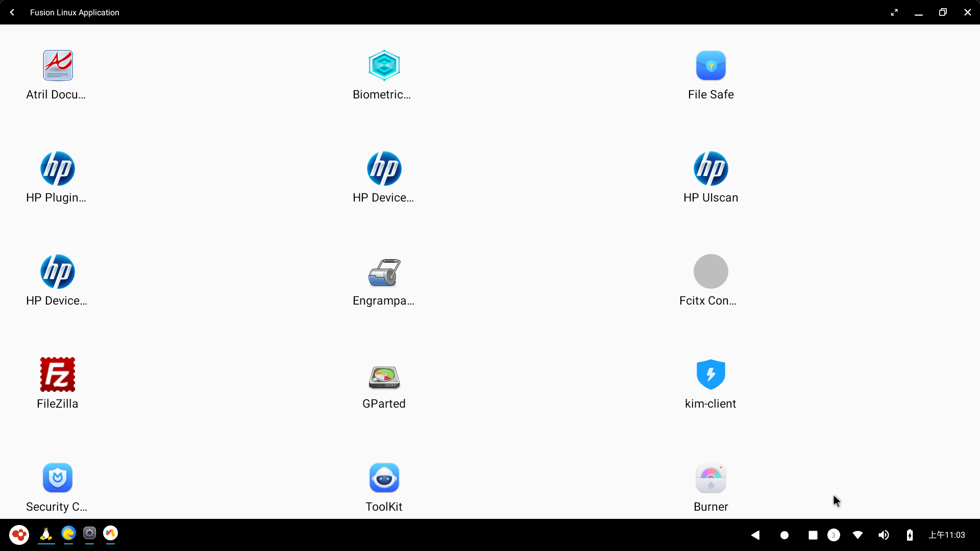Open the Security Center app icon
Image resolution: width=980 pixels, height=551 pixels.
pos(58,478)
